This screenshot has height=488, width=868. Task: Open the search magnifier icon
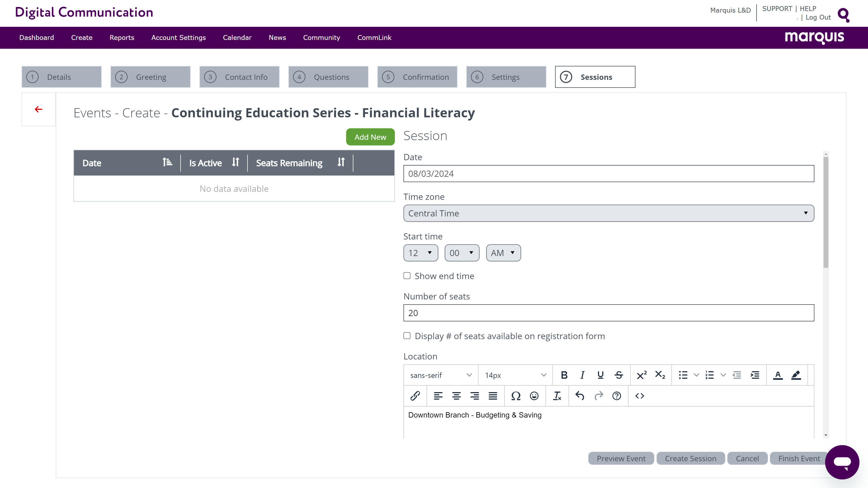[x=843, y=15]
